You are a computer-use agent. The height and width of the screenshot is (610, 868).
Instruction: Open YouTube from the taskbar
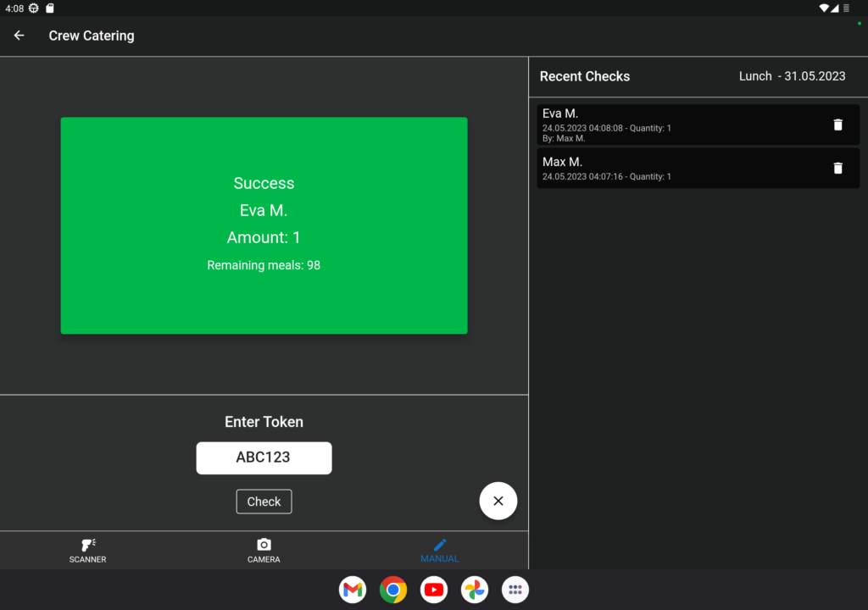pos(434,590)
